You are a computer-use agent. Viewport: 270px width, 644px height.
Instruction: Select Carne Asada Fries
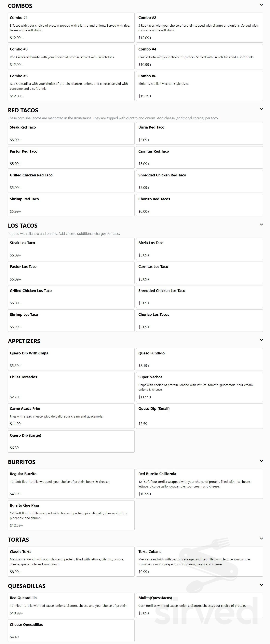(71, 416)
